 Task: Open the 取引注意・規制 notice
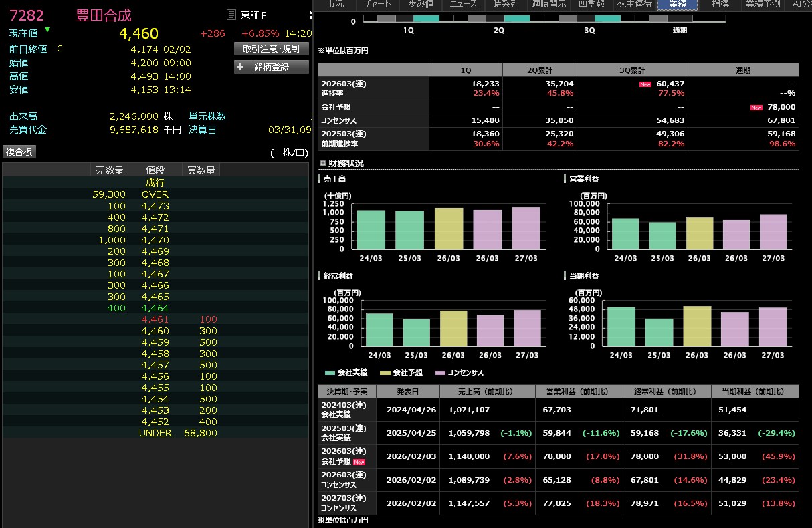271,49
